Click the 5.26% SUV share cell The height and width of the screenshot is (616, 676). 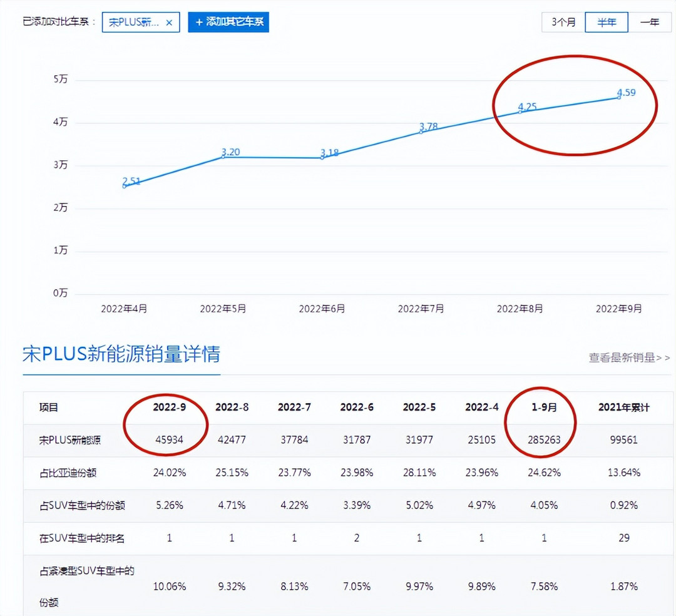click(170, 505)
